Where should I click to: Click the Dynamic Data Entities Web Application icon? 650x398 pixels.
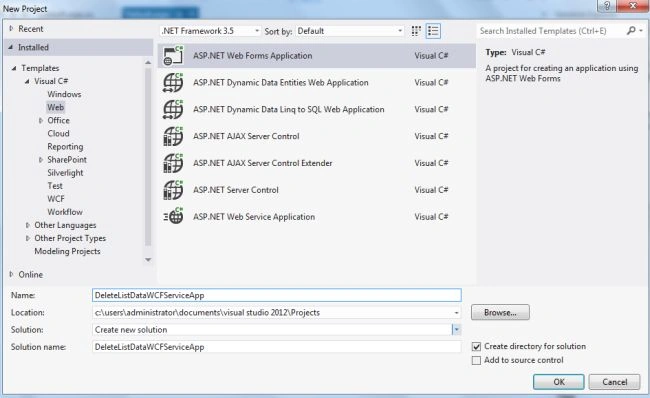coord(173,83)
